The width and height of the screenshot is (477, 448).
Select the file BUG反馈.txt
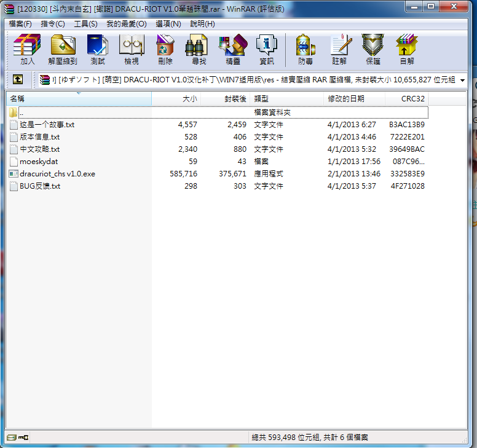40,186
